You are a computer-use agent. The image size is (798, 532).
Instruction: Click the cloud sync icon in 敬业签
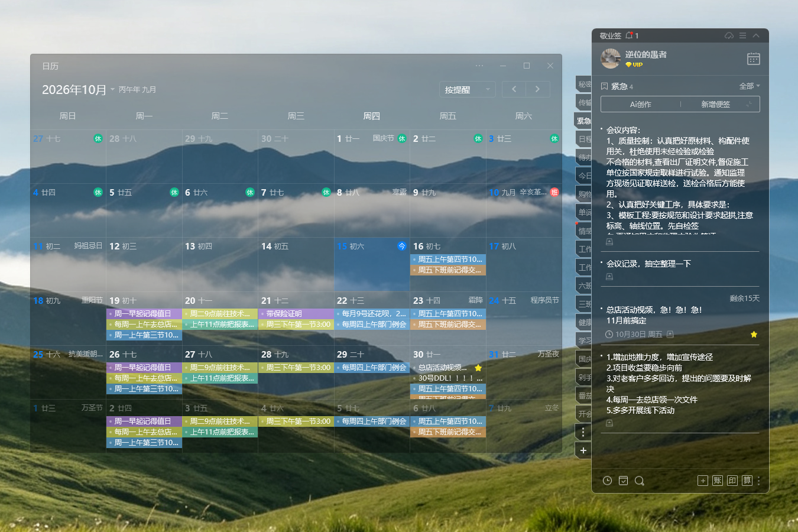(x=729, y=35)
